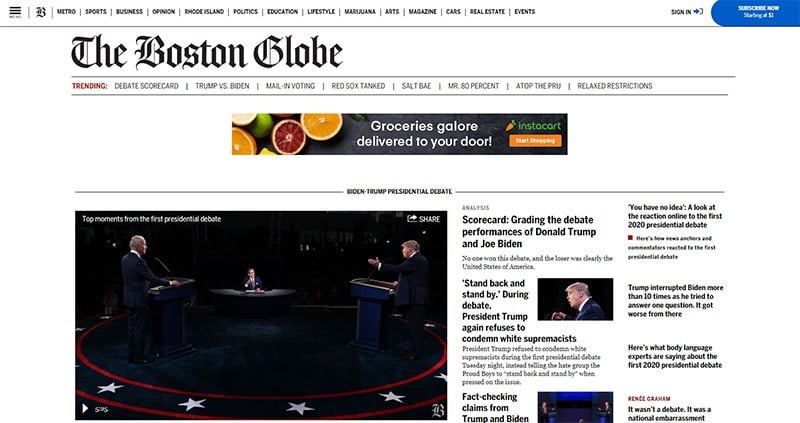Open body language experts article
This screenshot has width=800, height=423.
(675, 356)
